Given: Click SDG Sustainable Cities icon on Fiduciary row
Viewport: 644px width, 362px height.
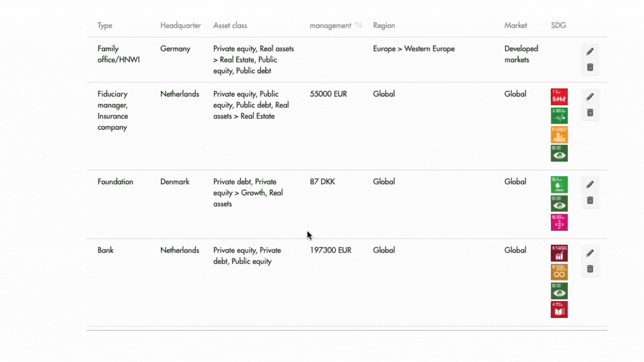Looking at the screenshot, I should [559, 134].
